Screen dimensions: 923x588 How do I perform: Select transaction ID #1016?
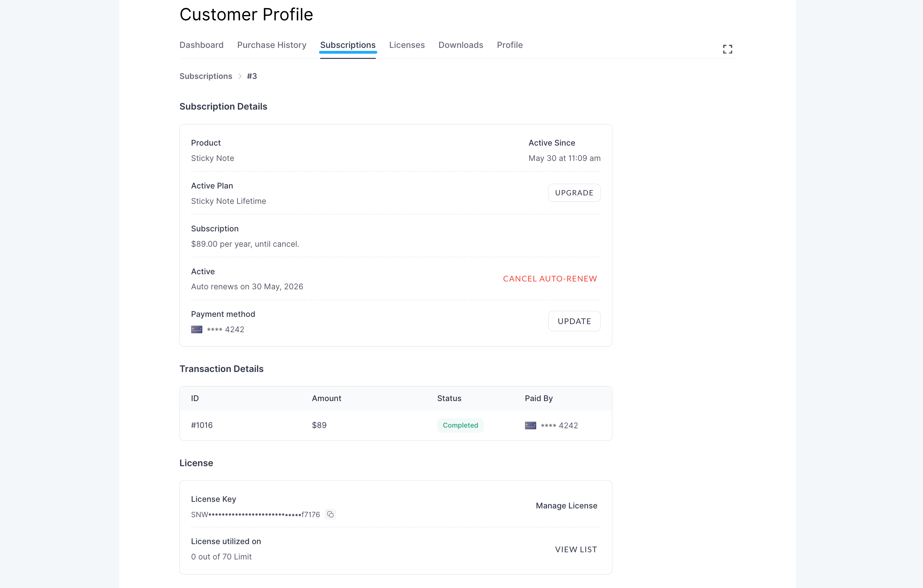point(202,425)
